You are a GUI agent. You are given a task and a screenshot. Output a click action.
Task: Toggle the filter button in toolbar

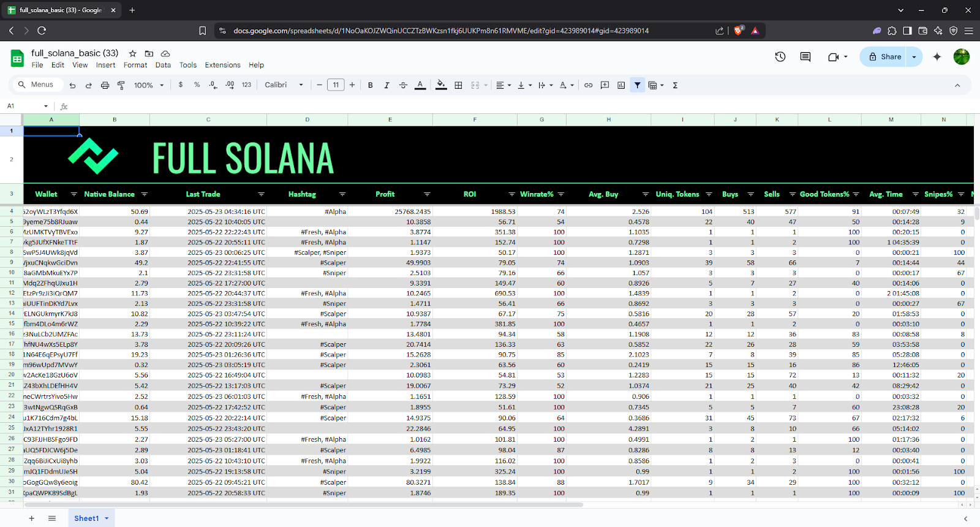click(638, 85)
